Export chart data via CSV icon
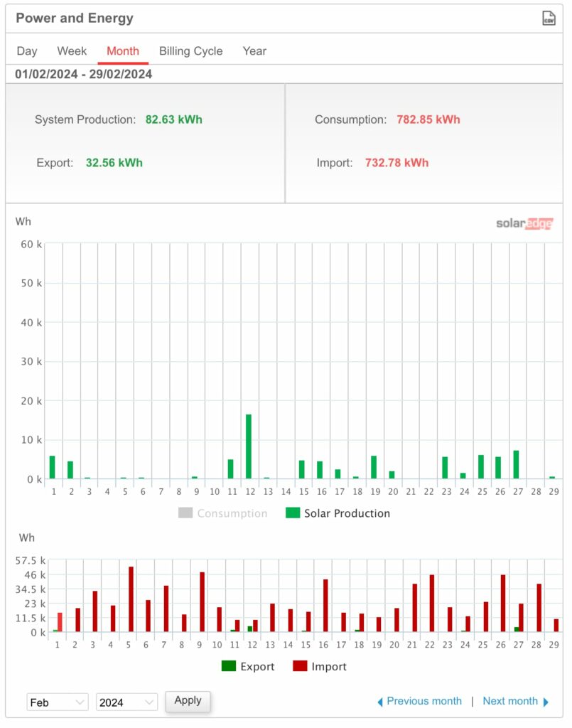 [549, 18]
